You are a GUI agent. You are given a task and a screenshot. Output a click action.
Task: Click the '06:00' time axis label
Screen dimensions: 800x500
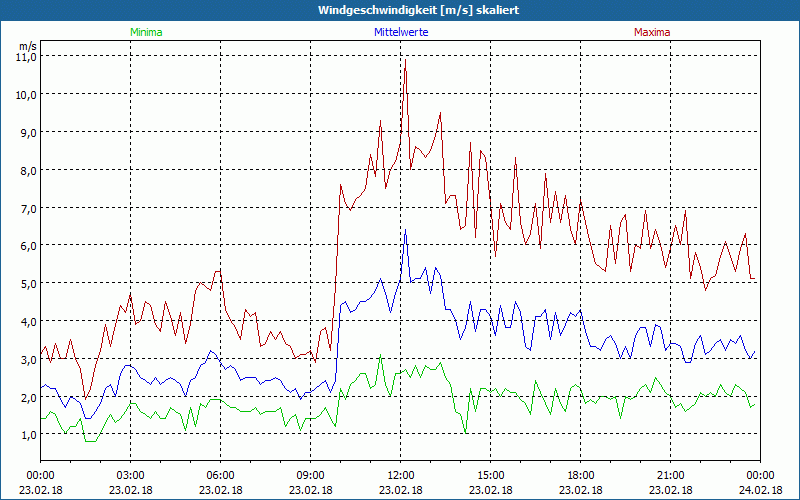pyautogui.click(x=220, y=476)
